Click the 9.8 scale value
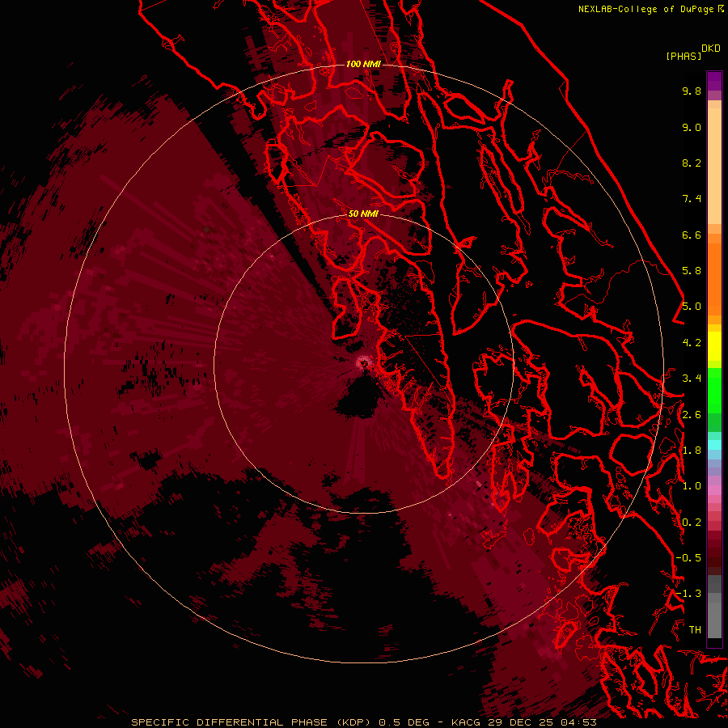728x728 pixels. tap(692, 91)
